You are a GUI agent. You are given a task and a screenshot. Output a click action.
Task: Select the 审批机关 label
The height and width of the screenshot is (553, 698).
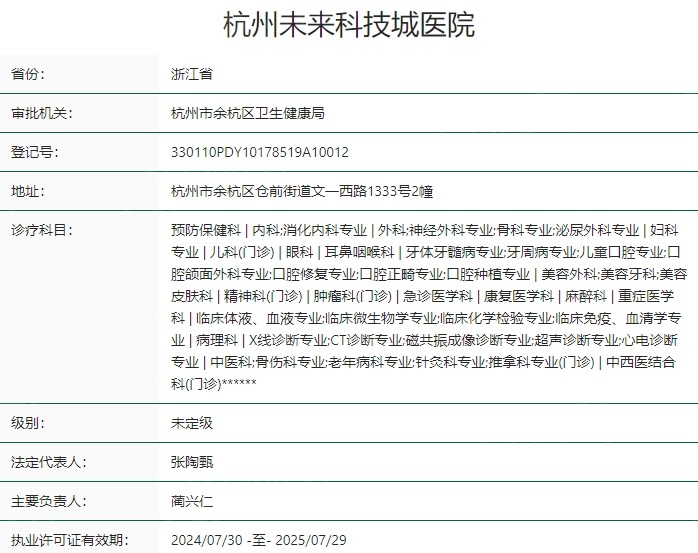point(42,113)
